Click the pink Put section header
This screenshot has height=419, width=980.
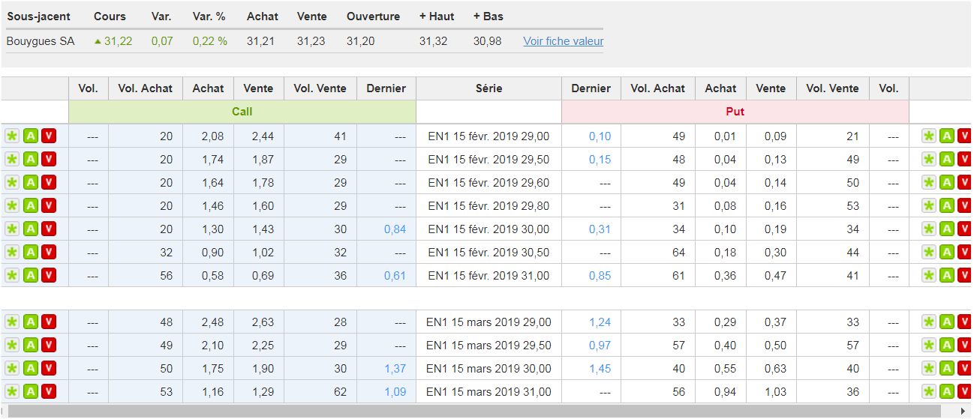(x=735, y=112)
